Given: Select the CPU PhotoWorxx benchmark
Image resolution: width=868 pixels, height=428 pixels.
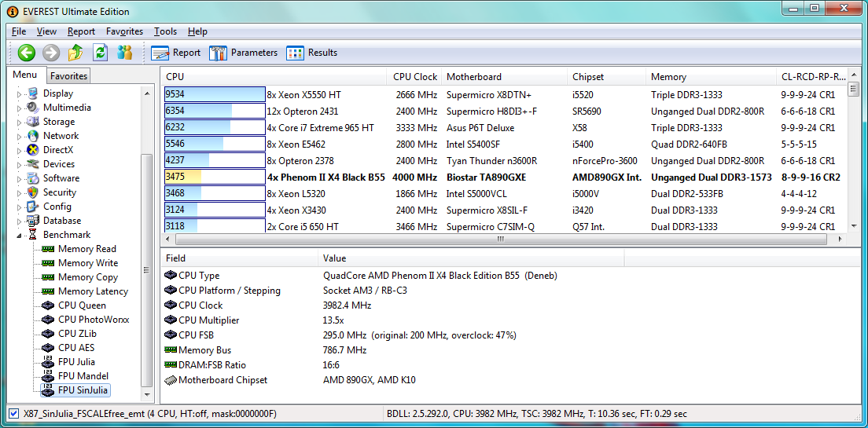Looking at the screenshot, I should 94,320.
